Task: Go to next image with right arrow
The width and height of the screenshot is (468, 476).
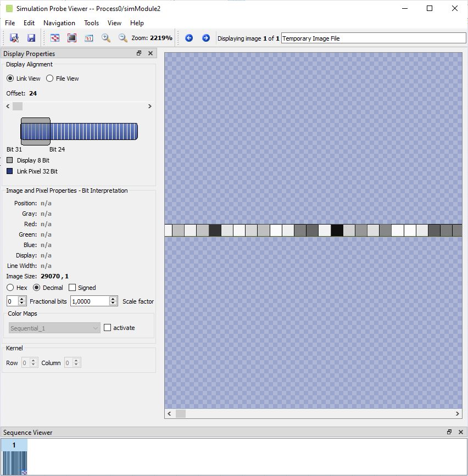Action: pyautogui.click(x=206, y=38)
